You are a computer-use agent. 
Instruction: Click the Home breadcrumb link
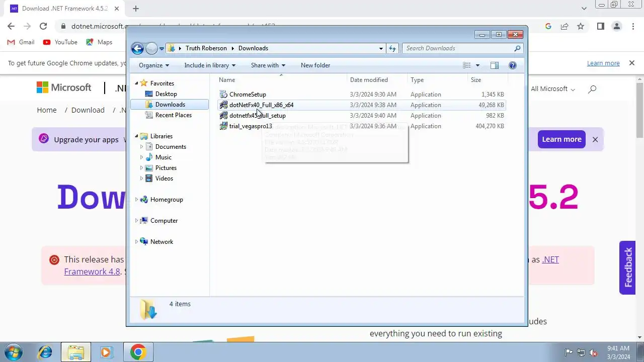47,110
